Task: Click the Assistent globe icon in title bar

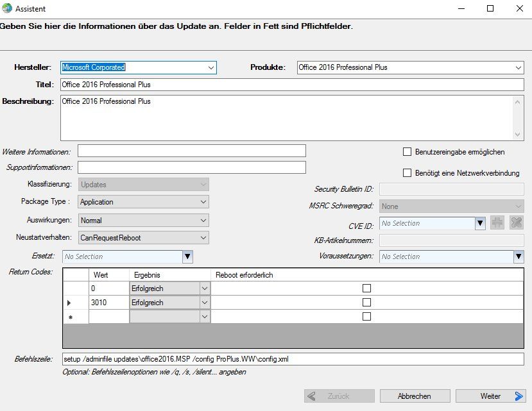Action: tap(7, 8)
